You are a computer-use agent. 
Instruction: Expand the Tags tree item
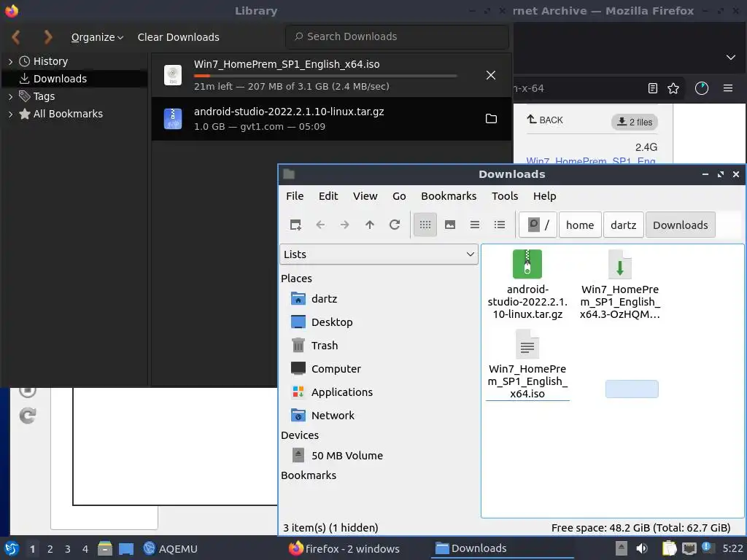click(10, 97)
